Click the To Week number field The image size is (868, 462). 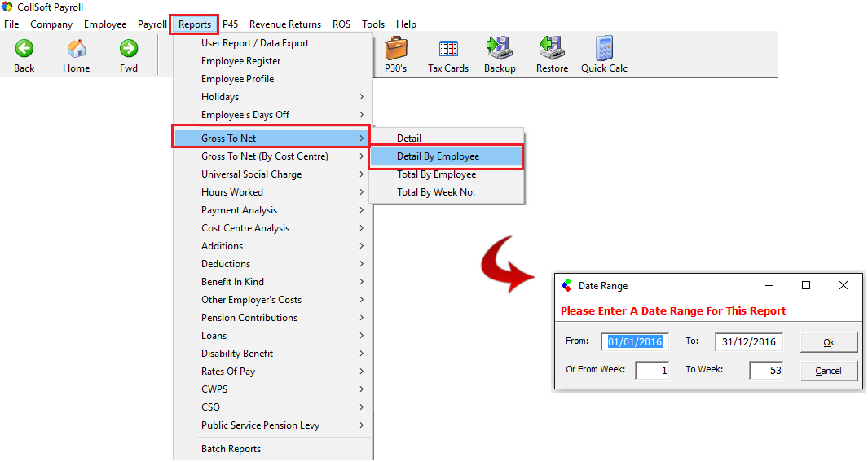coord(765,371)
